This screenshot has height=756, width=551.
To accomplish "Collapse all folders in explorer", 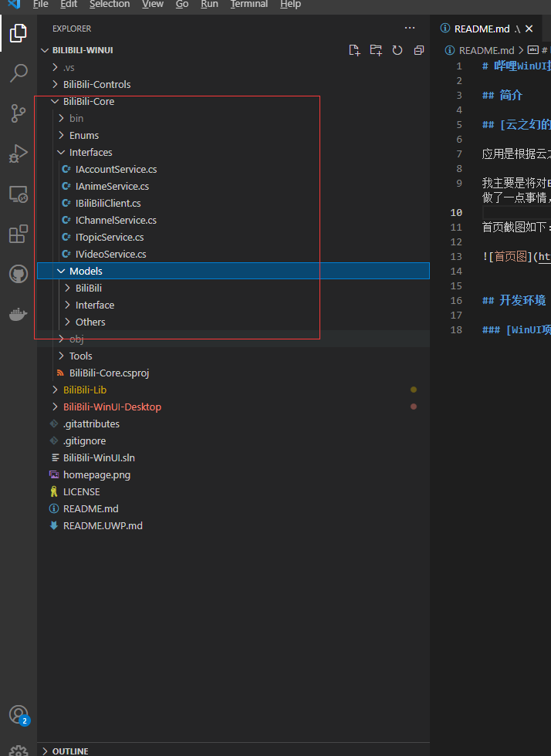I will pos(419,50).
